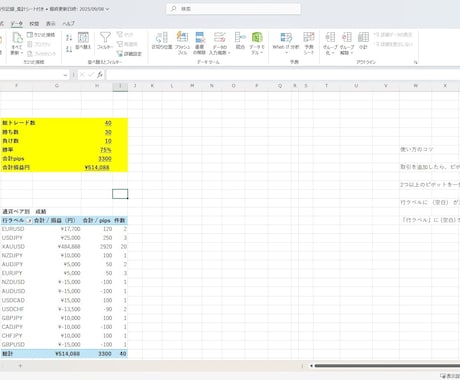
Task: Click the 合計 / pips pivot column header
Action: [x=97, y=221]
